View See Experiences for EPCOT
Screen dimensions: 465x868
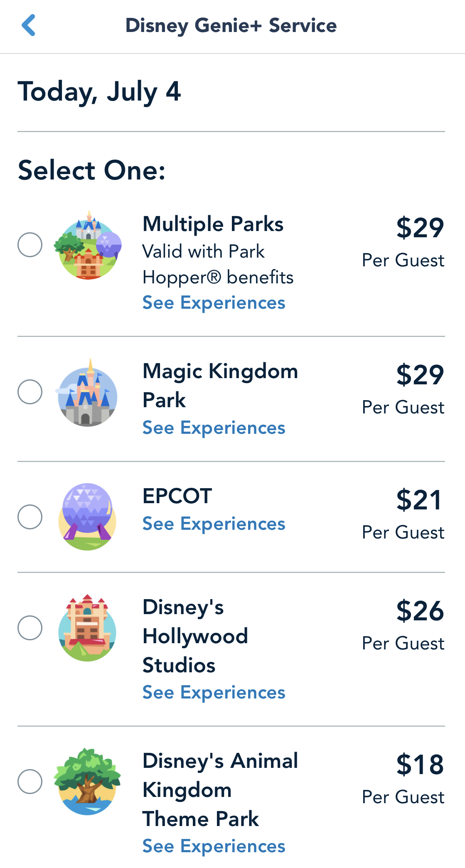point(214,524)
